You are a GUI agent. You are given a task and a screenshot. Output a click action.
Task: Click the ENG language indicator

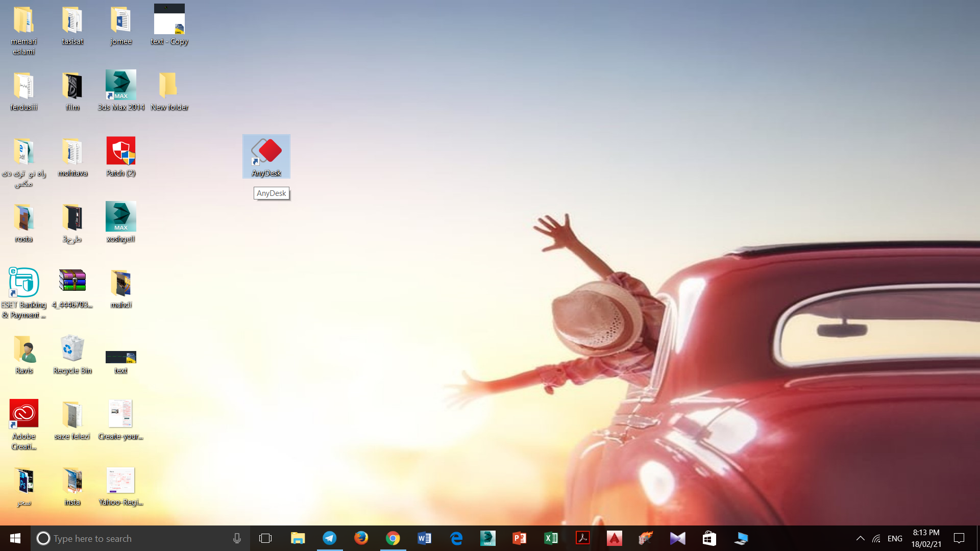click(895, 538)
